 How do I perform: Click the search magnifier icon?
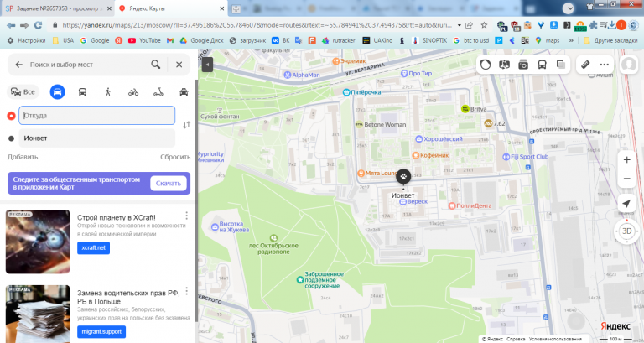pos(156,64)
